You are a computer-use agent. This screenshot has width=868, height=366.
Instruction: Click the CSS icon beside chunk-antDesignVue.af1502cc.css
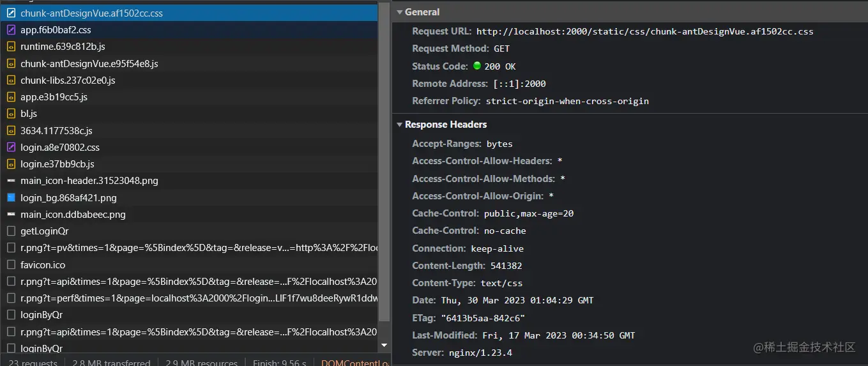click(11, 13)
